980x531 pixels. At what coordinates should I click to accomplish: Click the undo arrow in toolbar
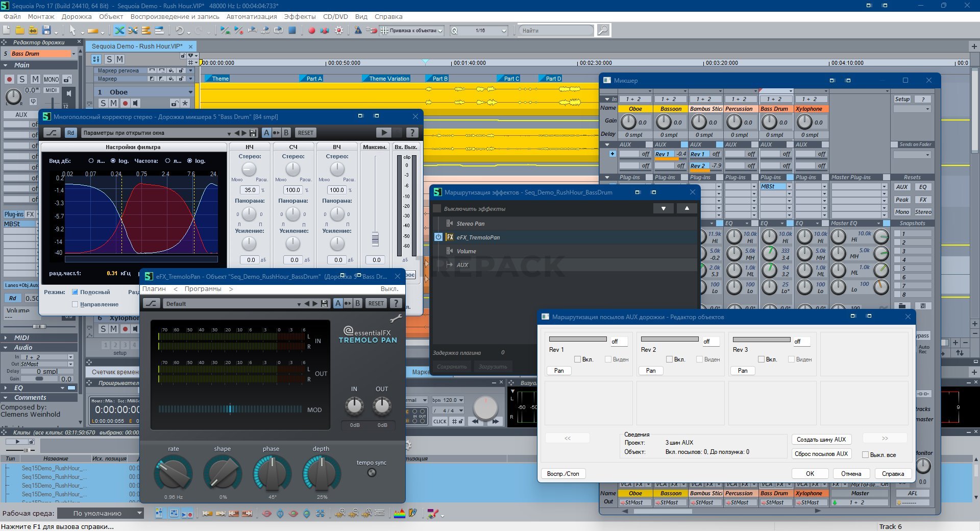coord(180,31)
